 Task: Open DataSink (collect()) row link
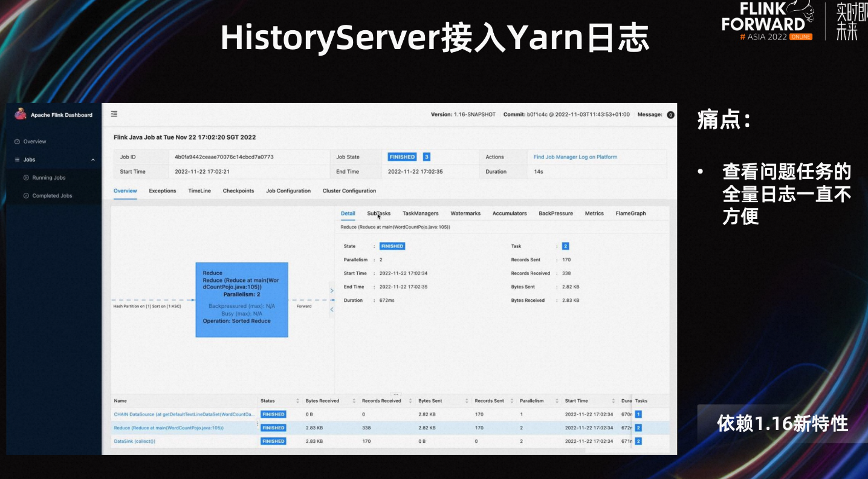coord(135,441)
